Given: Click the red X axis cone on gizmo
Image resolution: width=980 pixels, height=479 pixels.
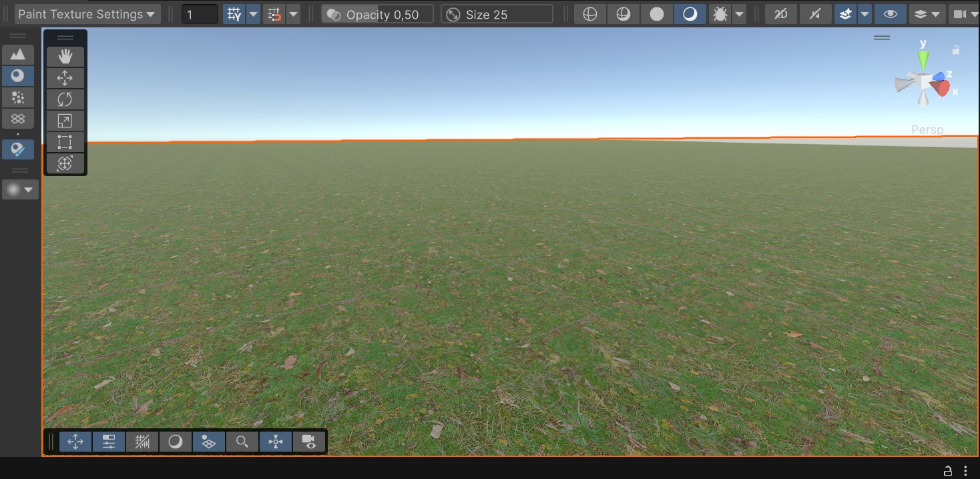Looking at the screenshot, I should (x=941, y=87).
